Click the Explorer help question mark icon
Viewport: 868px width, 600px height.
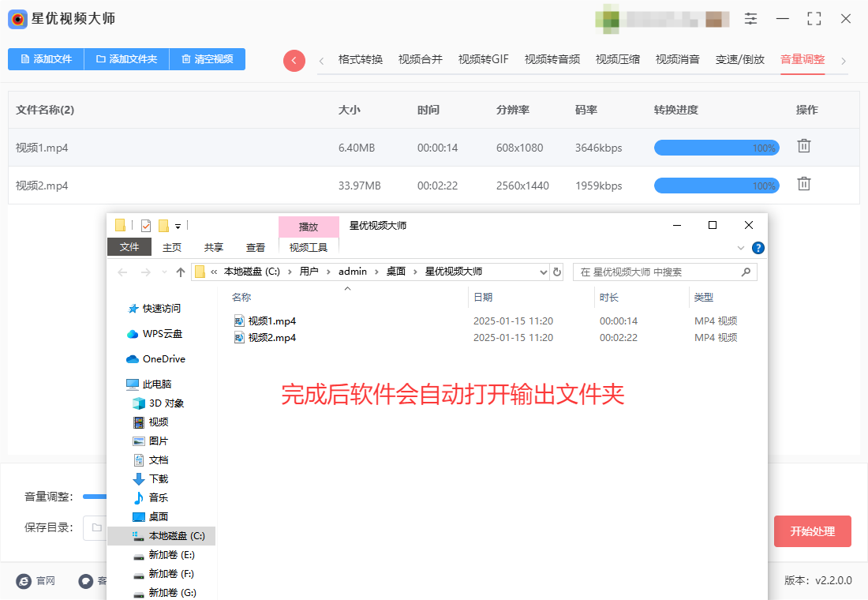[758, 248]
